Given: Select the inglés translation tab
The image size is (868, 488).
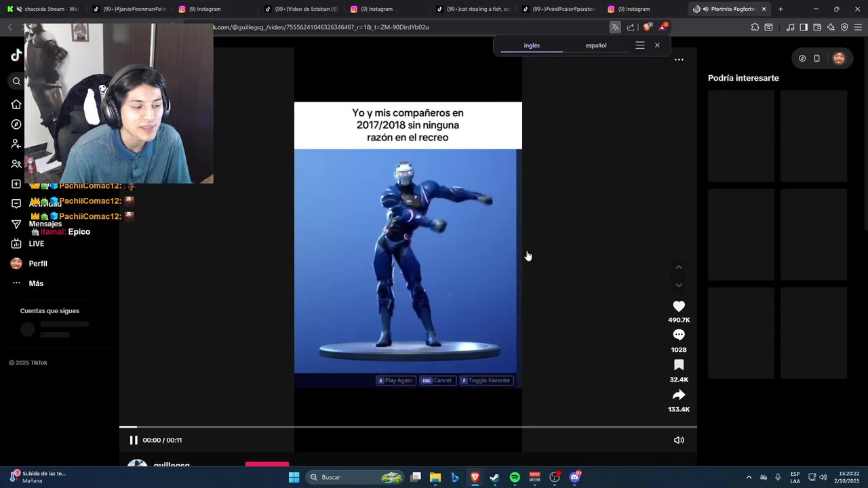Looking at the screenshot, I should pos(532,45).
